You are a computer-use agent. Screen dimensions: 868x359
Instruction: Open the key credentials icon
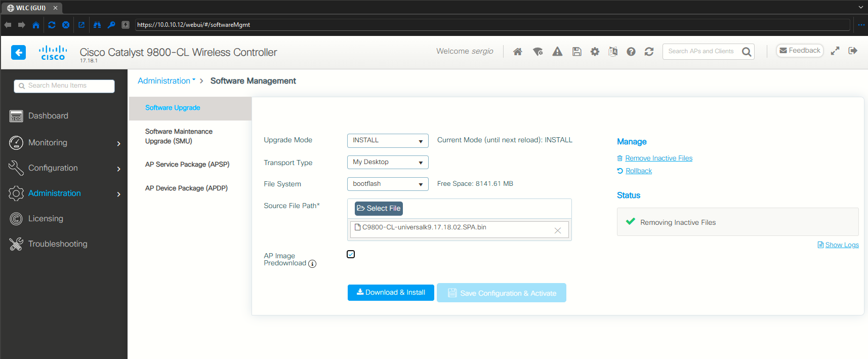tap(111, 25)
